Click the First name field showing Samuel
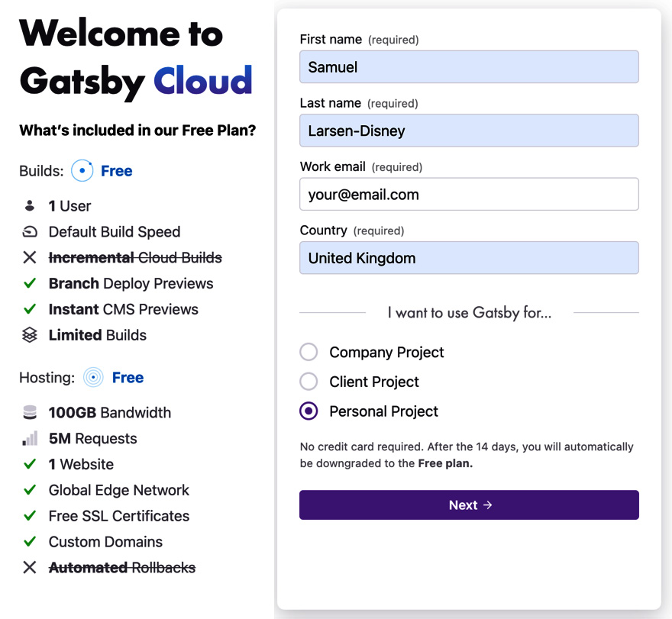This screenshot has height=619, width=672. pyautogui.click(x=468, y=66)
